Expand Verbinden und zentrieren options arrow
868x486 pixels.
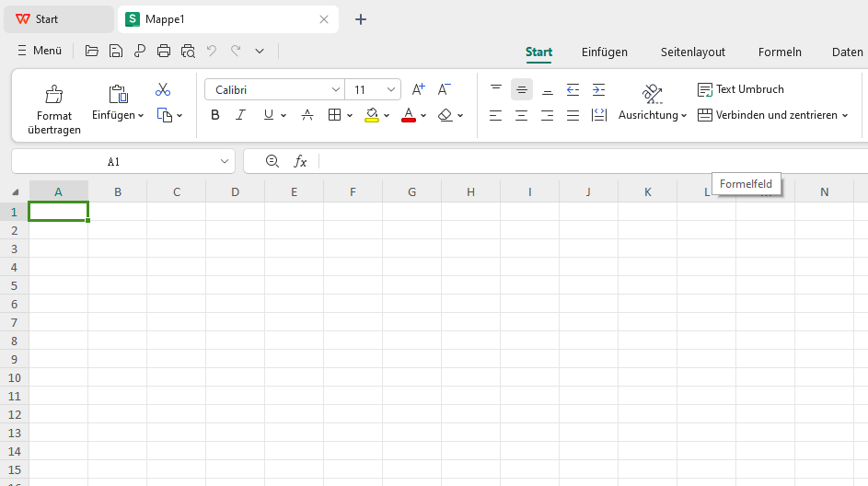point(845,116)
